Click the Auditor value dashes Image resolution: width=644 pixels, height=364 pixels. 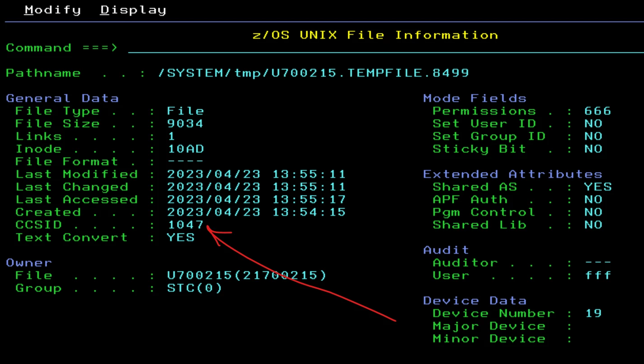[x=597, y=262]
